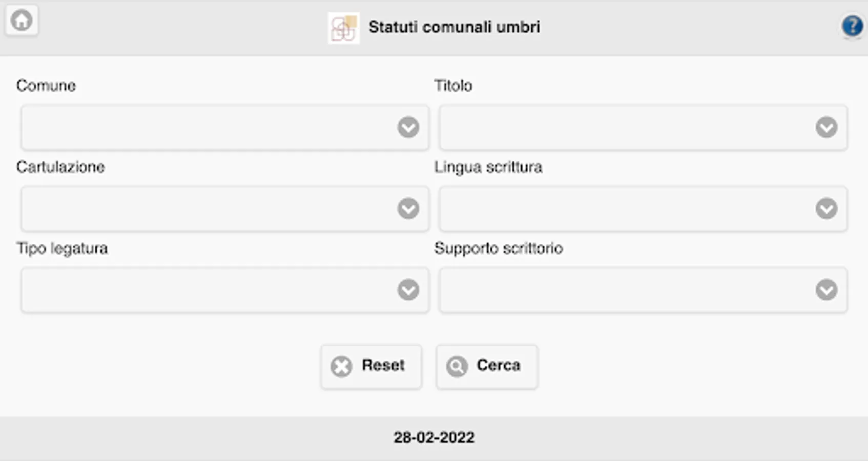Click the Statuti comunali umbri logo
868x461 pixels.
(x=343, y=28)
